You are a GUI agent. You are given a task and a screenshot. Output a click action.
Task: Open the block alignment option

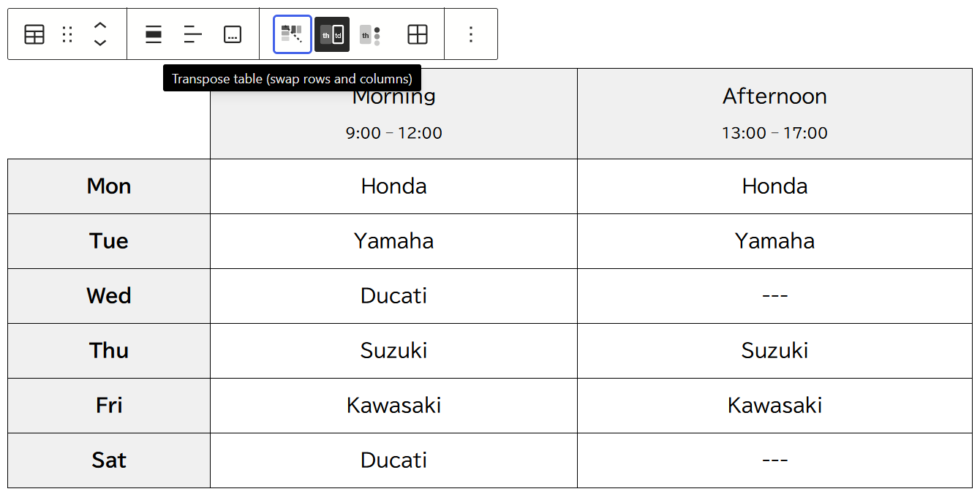154,34
